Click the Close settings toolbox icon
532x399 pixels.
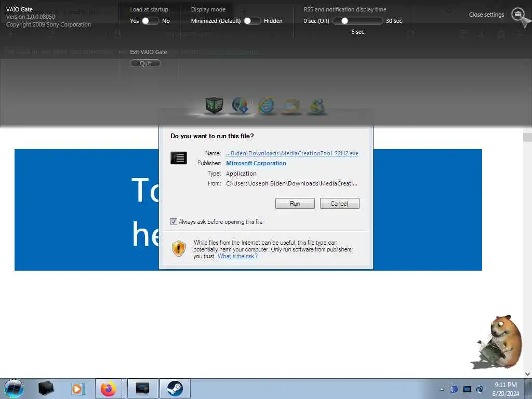(x=518, y=14)
